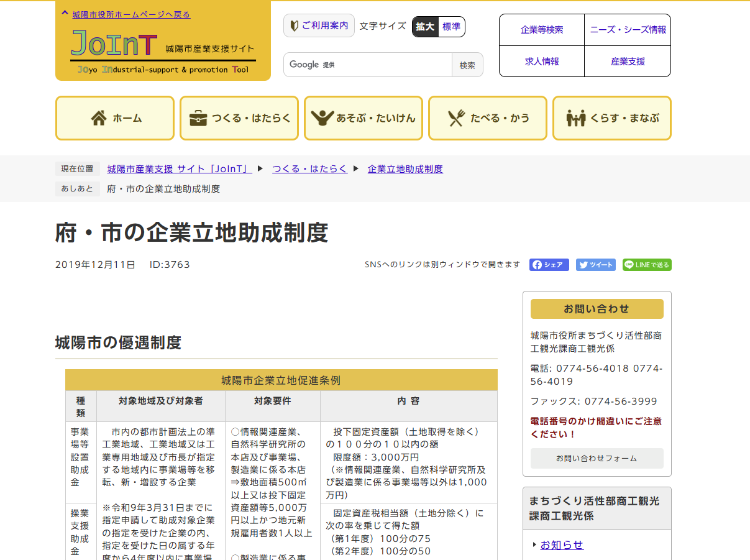Viewport: 750px width, 560px height.
Task: Post the page with Twitter ツイート button
Action: coord(596,265)
